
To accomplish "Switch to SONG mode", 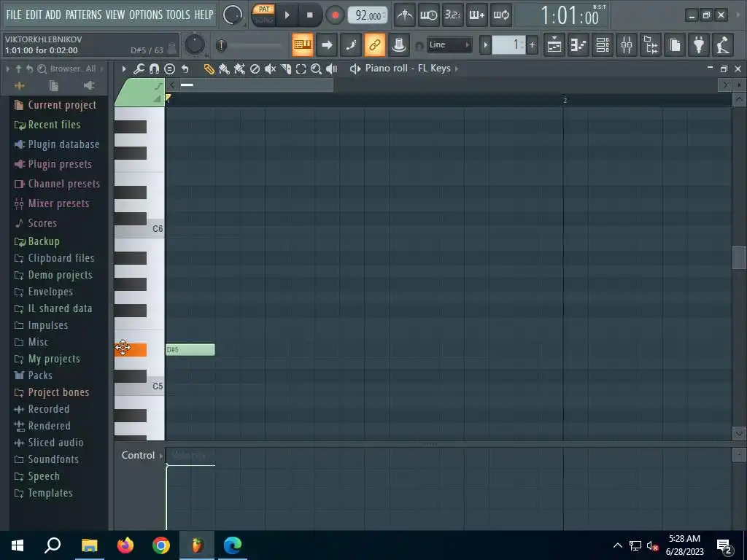I will point(264,20).
